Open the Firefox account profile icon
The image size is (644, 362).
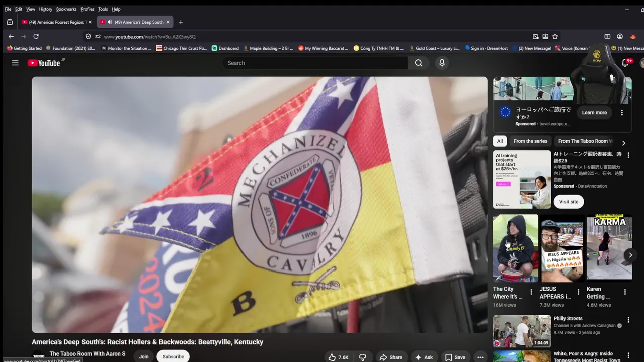pyautogui.click(x=620, y=36)
